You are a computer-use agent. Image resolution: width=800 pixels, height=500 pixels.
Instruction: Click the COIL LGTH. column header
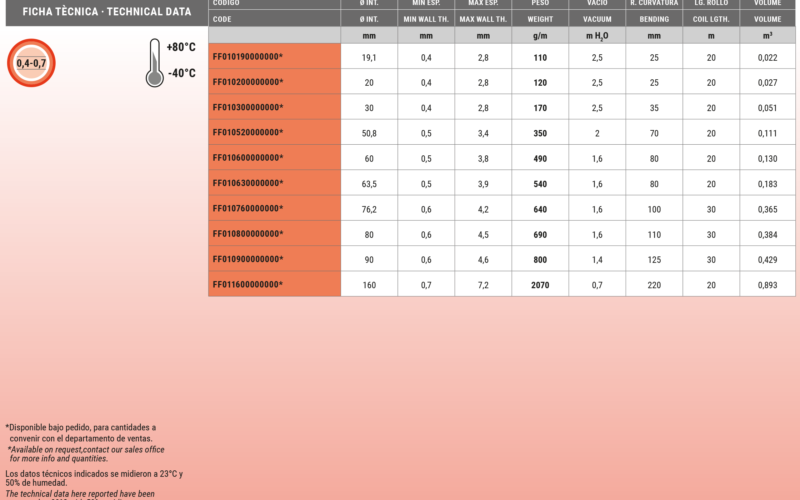coord(711,19)
